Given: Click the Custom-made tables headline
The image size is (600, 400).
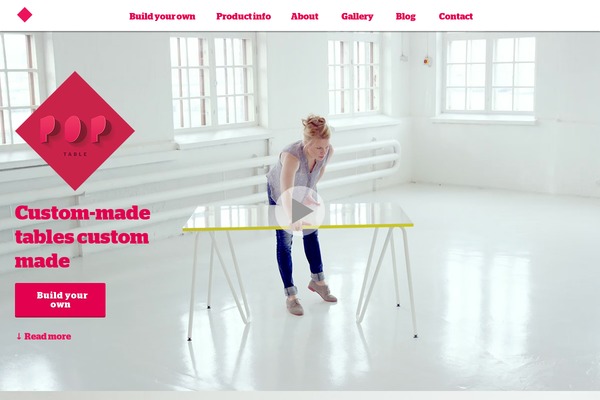Looking at the screenshot, I should tap(82, 237).
